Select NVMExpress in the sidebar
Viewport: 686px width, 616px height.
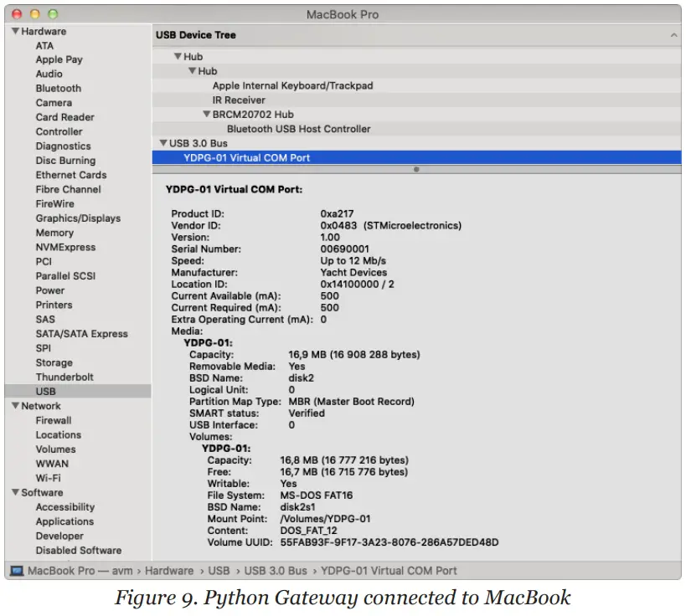tap(65, 247)
